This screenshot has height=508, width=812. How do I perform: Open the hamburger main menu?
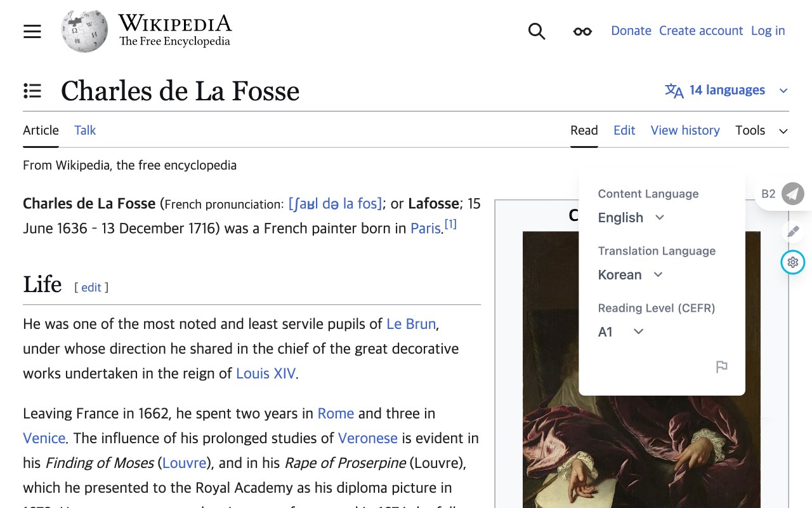coord(32,31)
